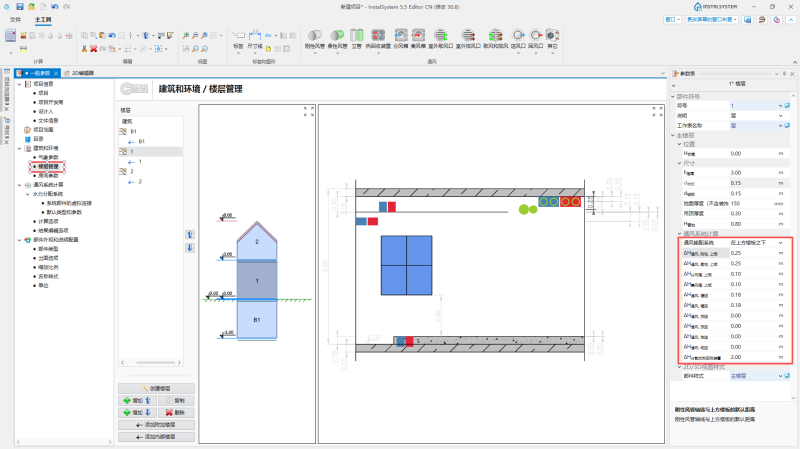Collapse the 项目信息 tree node
Image resolution: width=800 pixels, height=449 pixels.
(x=19, y=84)
